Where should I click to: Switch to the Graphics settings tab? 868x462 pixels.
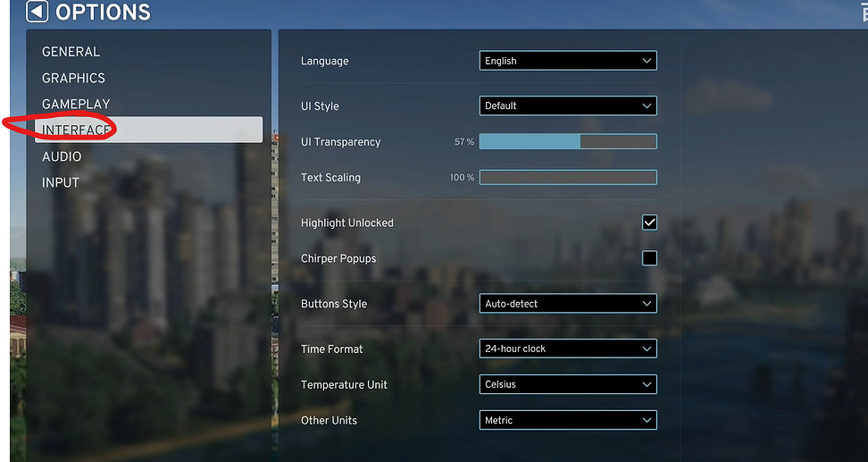[x=73, y=78]
